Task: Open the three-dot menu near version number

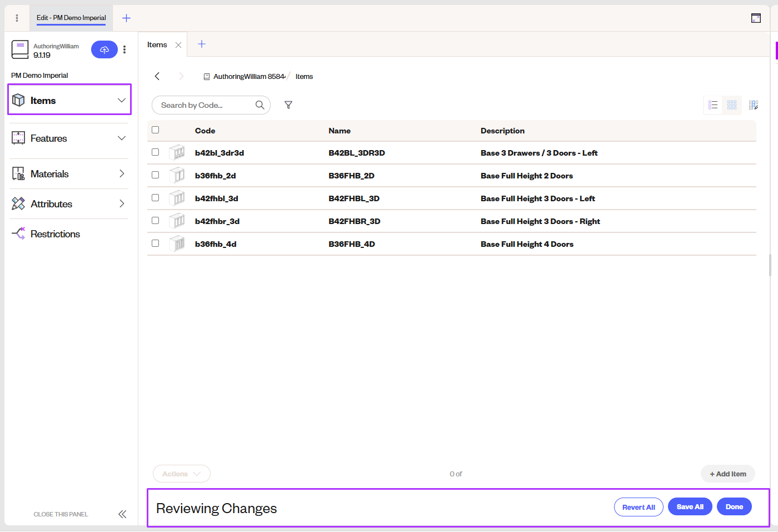Action: point(124,49)
